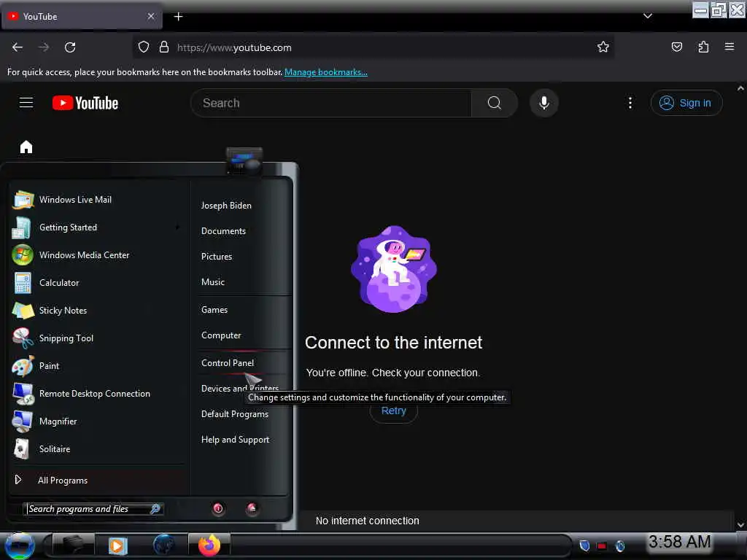The height and width of the screenshot is (560, 747).
Task: Open YouTube guide hamburger menu
Action: (x=26, y=102)
